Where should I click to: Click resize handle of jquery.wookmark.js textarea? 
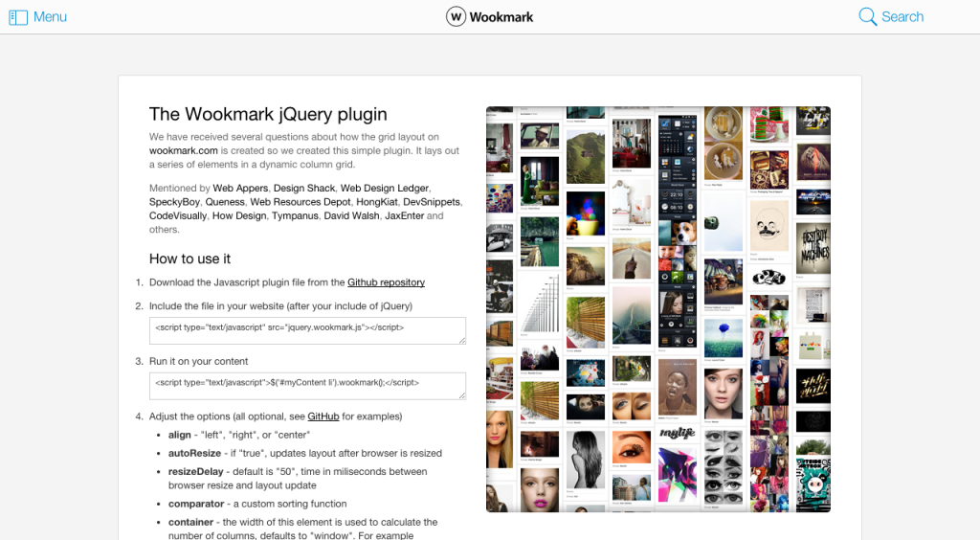(462, 340)
